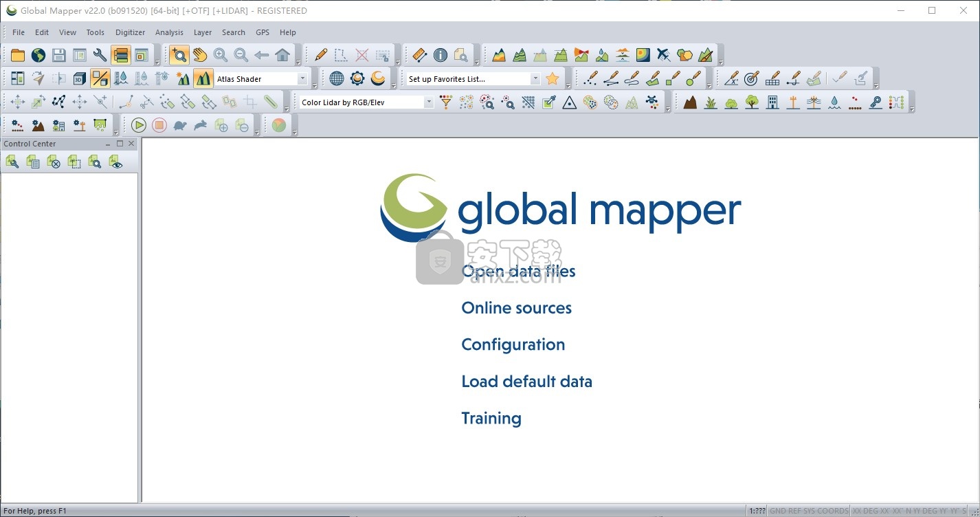The height and width of the screenshot is (517, 980).
Task: Toggle the hill shading mountain button
Action: [203, 78]
